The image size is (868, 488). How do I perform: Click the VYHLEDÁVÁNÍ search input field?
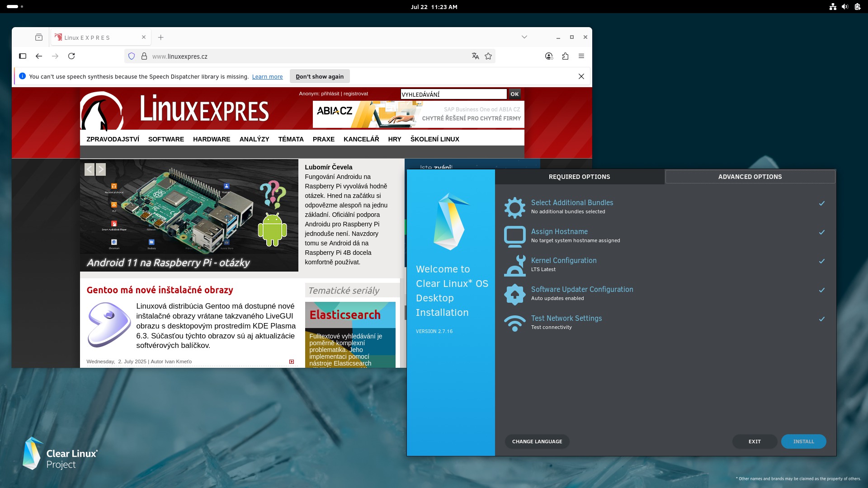pyautogui.click(x=453, y=94)
